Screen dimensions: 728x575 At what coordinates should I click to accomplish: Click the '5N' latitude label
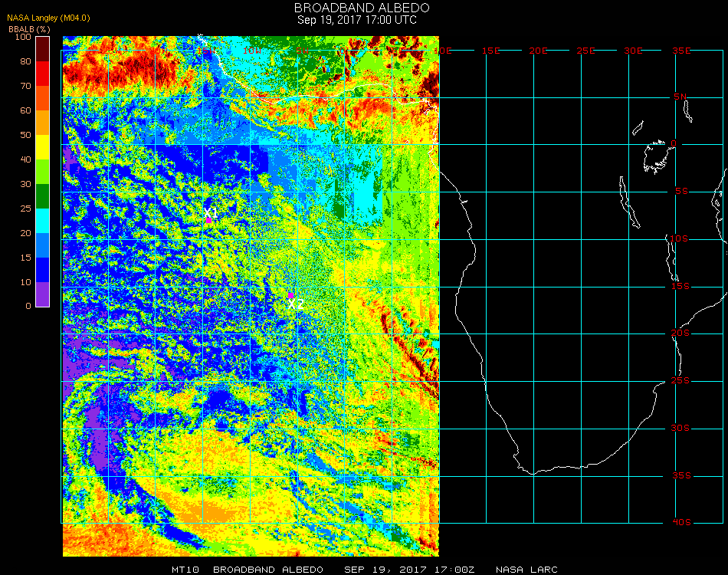pyautogui.click(x=680, y=97)
